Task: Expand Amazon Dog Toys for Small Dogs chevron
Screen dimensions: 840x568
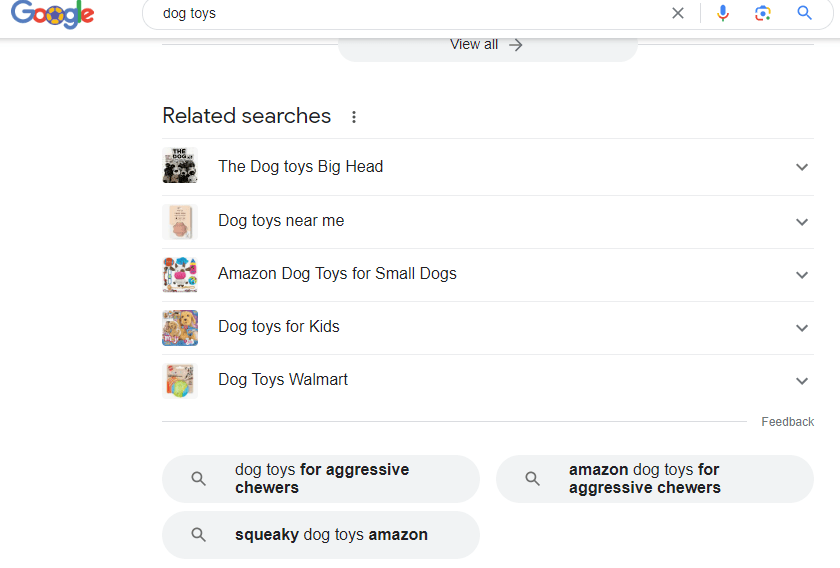Action: click(801, 274)
